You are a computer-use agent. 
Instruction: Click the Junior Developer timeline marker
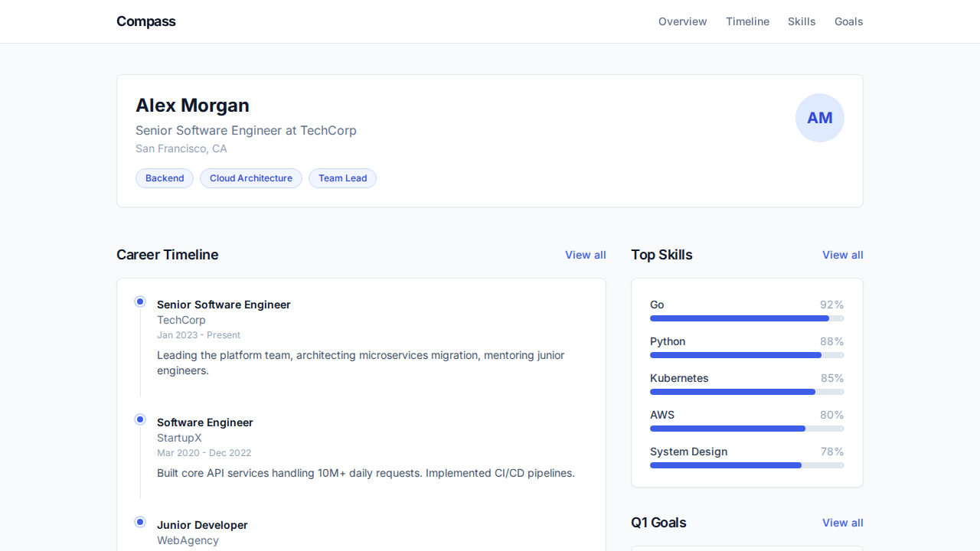pos(140,522)
